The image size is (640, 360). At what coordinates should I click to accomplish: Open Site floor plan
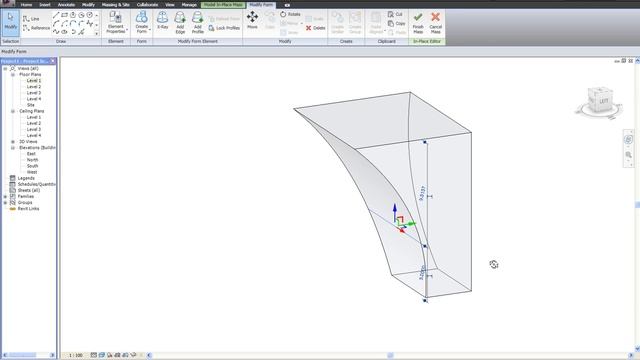coord(31,105)
